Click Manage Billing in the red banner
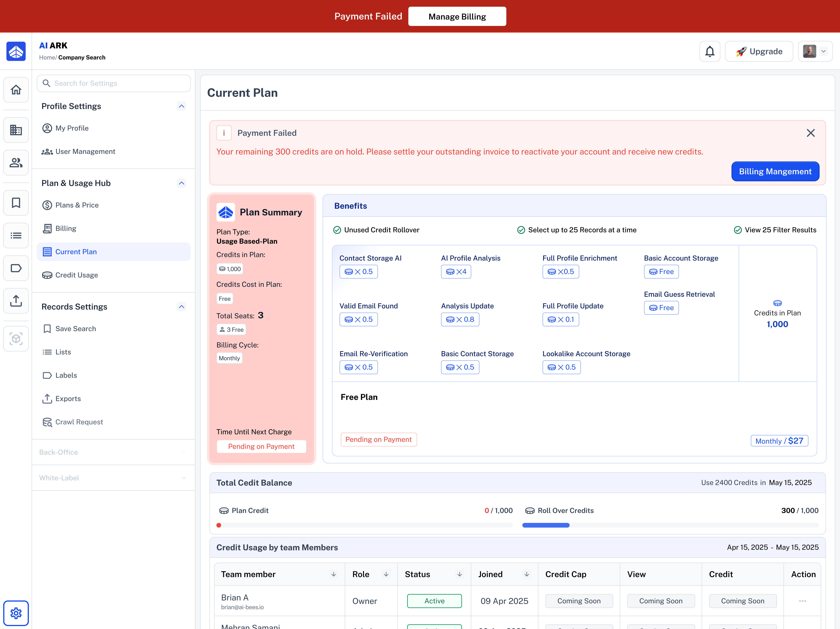This screenshot has height=629, width=840. tap(457, 16)
